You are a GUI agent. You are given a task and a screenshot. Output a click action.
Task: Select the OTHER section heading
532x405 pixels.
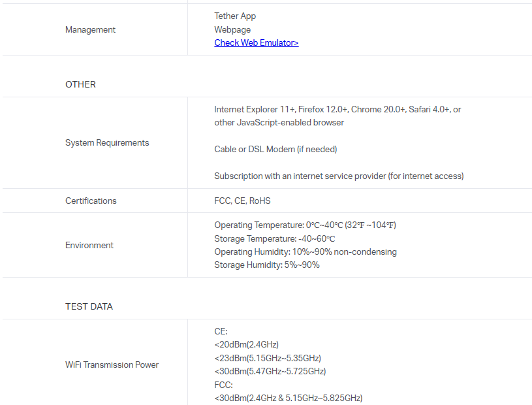[80, 84]
